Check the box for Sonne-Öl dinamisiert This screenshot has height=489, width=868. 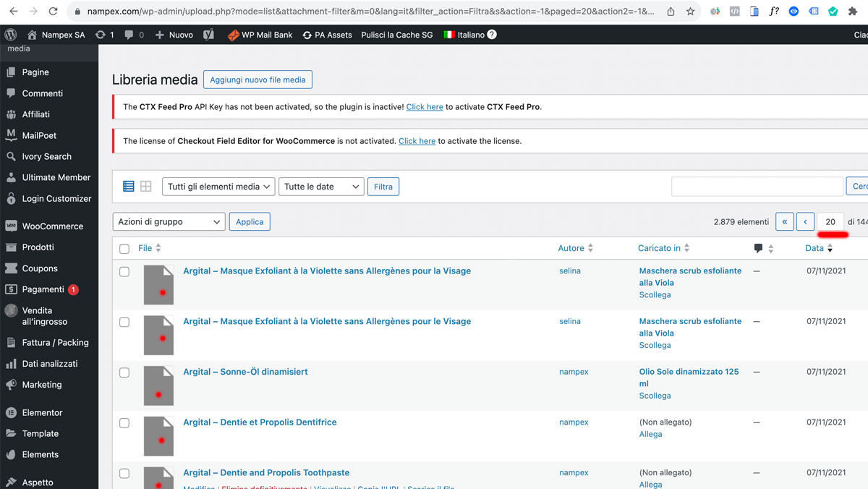click(124, 373)
